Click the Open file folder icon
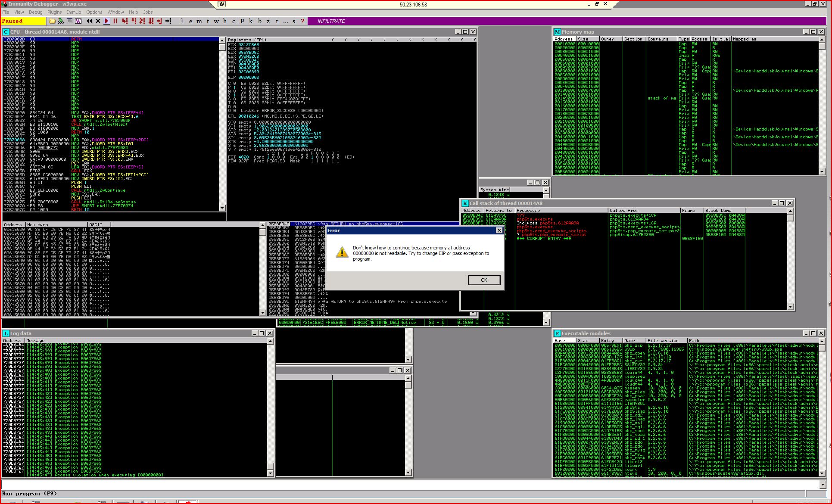832x504 pixels. pos(52,21)
